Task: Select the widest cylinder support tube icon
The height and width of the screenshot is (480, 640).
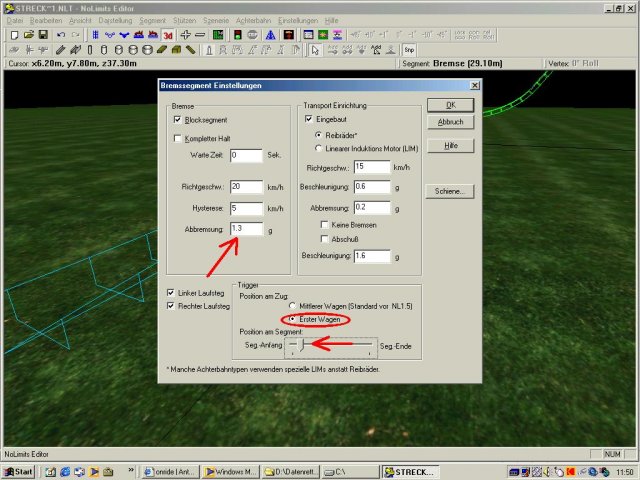Action: pyautogui.click(x=147, y=50)
